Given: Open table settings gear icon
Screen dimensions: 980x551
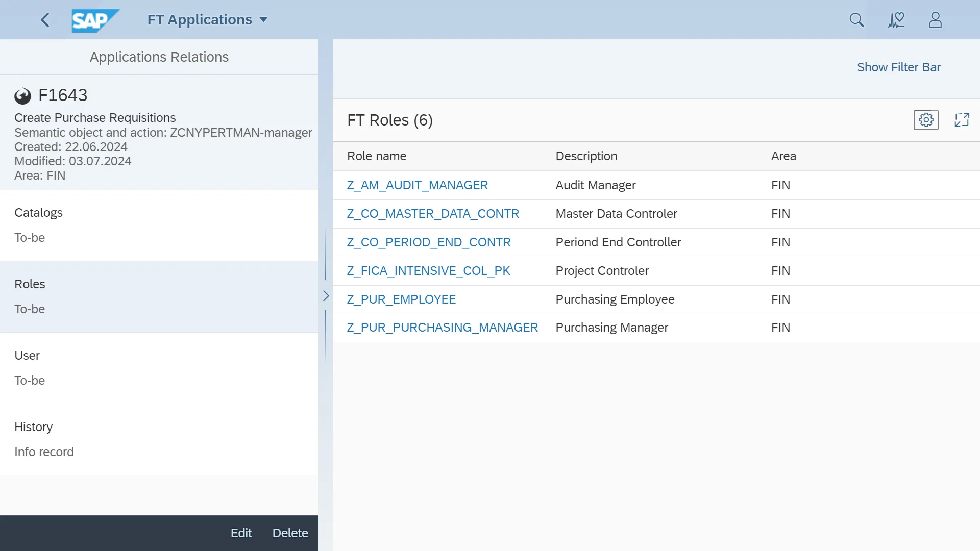Looking at the screenshot, I should pyautogui.click(x=926, y=120).
